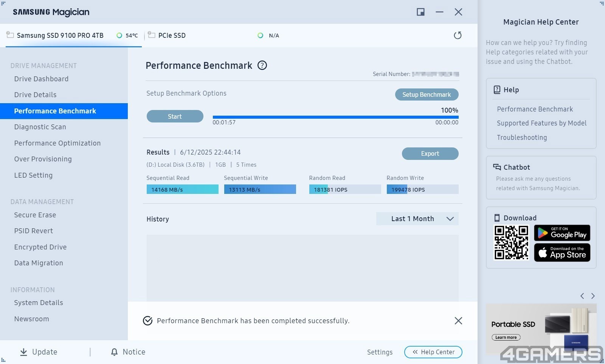
Task: Expand the Last 1 Month history dropdown
Action: click(417, 219)
